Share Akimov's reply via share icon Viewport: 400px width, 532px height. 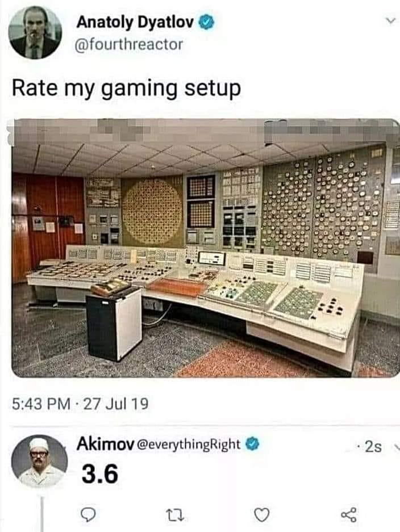point(349,515)
